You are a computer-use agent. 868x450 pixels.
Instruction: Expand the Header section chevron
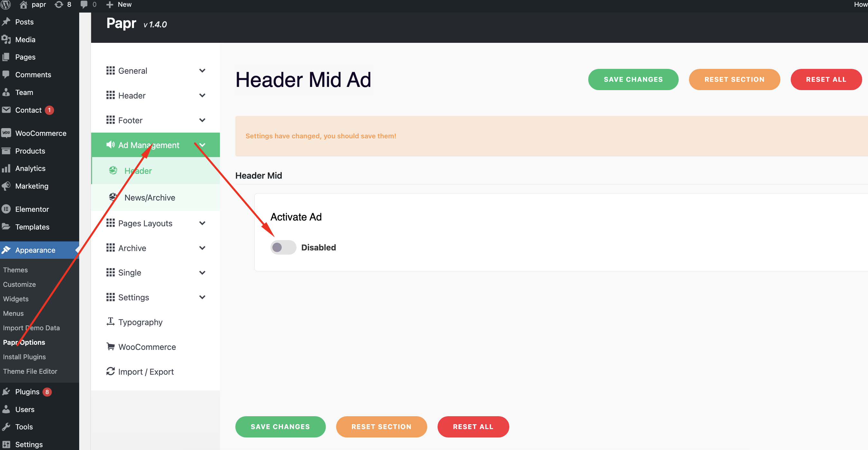(x=202, y=95)
